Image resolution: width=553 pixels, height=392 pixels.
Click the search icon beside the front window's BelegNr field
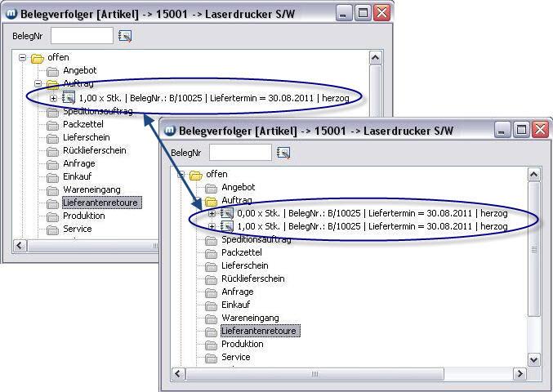(283, 153)
